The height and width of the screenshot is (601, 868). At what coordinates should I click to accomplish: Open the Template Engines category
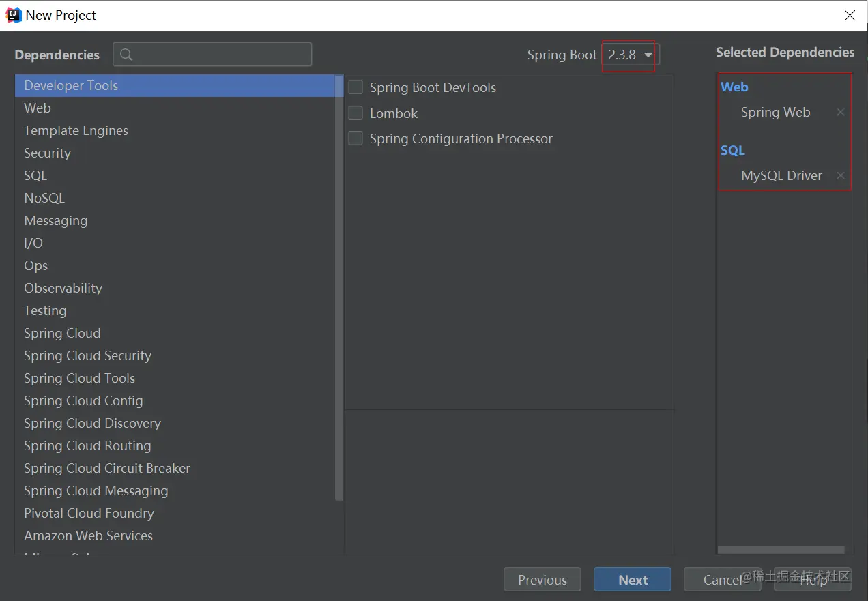coord(175,130)
